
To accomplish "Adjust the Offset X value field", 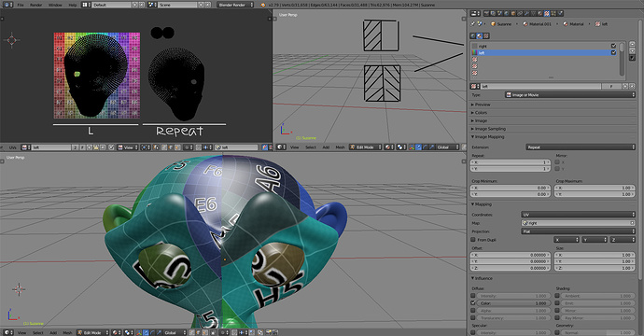I will point(510,255).
